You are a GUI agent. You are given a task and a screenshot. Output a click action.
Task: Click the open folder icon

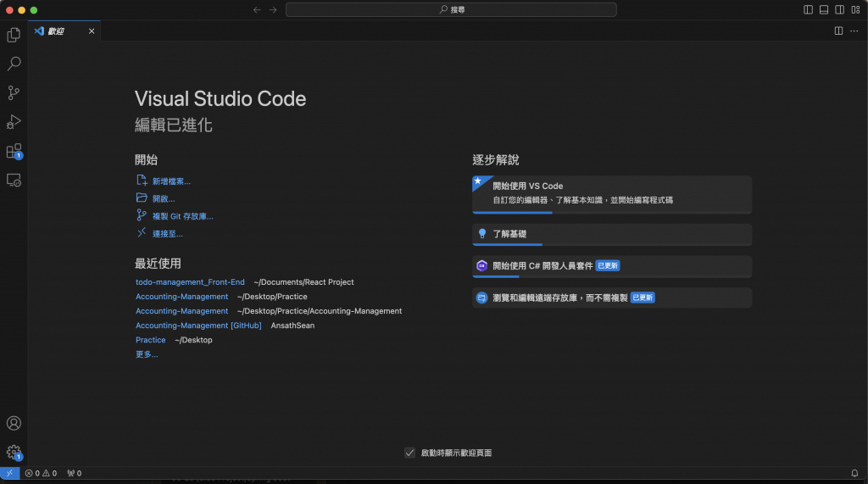tap(142, 197)
